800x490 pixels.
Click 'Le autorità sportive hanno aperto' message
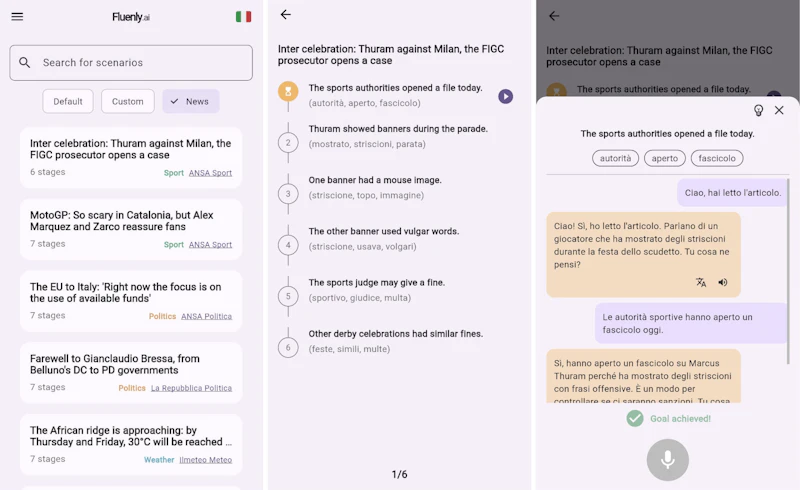(x=691, y=323)
